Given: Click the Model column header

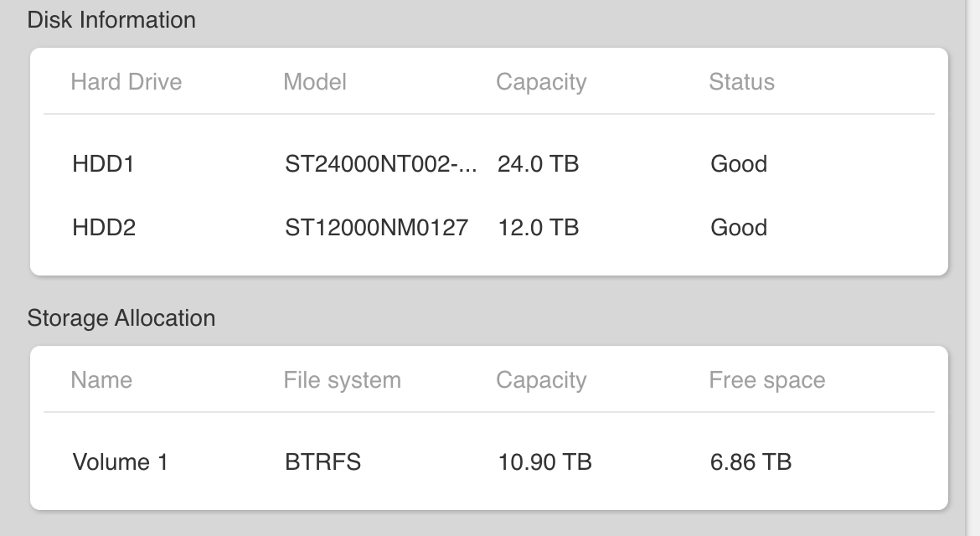Looking at the screenshot, I should [x=315, y=82].
